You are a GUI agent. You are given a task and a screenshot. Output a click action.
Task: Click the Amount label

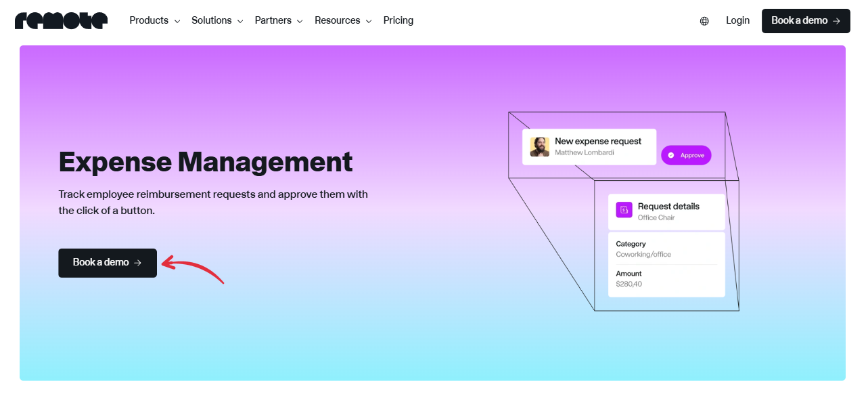(629, 274)
